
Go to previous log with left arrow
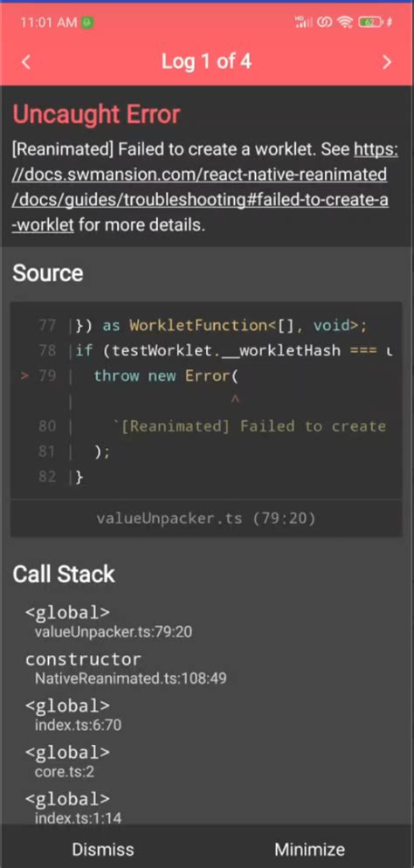click(x=26, y=62)
